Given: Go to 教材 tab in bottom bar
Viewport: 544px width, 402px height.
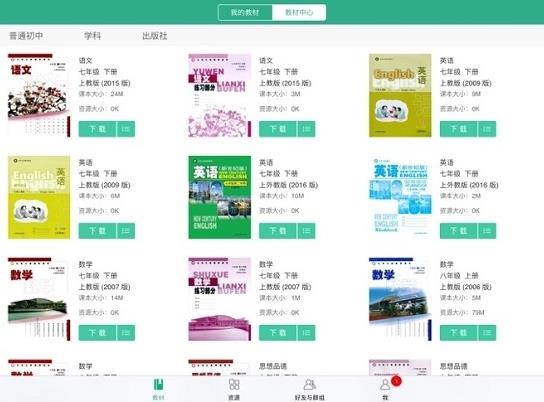Looking at the screenshot, I should [159, 390].
